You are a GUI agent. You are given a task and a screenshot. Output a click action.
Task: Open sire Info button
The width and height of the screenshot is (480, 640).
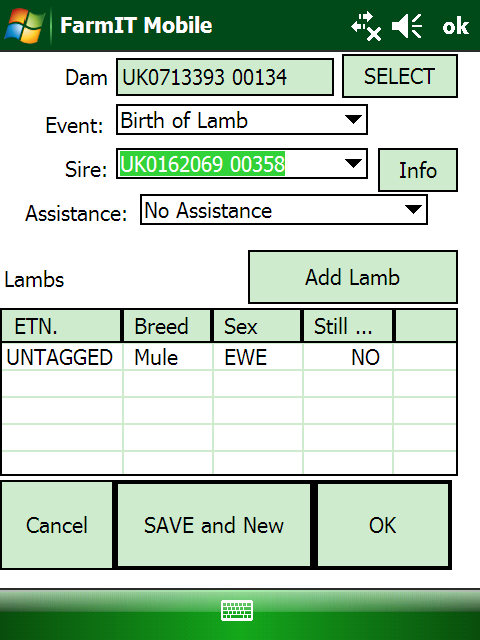pos(418,170)
